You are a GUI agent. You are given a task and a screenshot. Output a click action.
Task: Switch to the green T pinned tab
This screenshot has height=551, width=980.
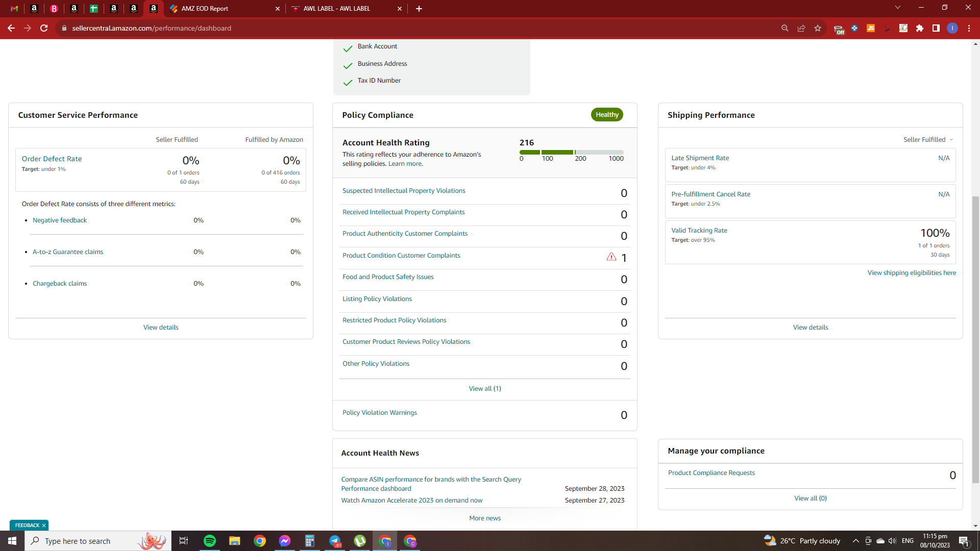pyautogui.click(x=94, y=9)
